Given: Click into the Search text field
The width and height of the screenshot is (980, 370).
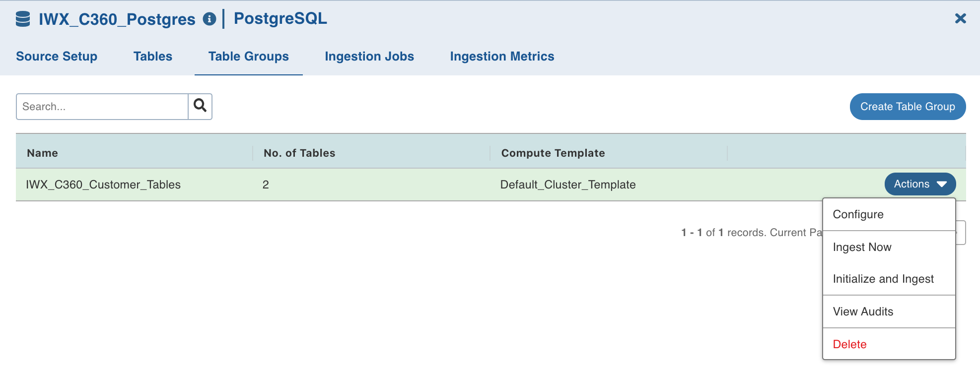Looking at the screenshot, I should click(102, 107).
